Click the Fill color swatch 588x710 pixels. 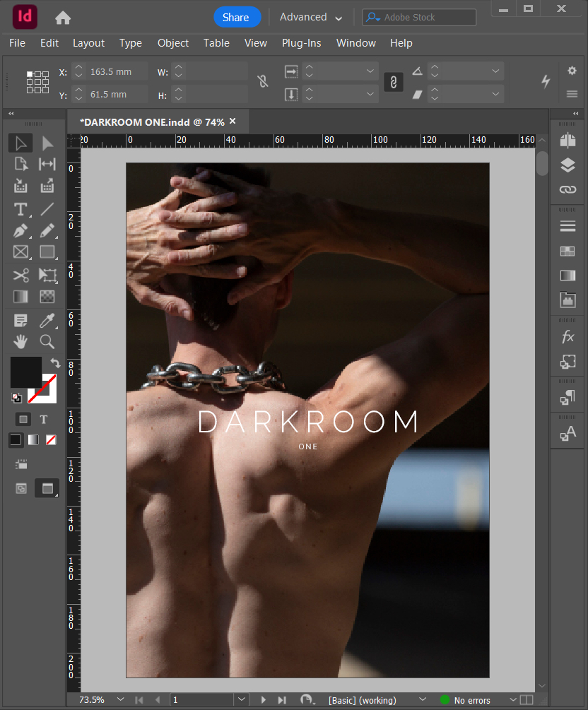coord(25,372)
